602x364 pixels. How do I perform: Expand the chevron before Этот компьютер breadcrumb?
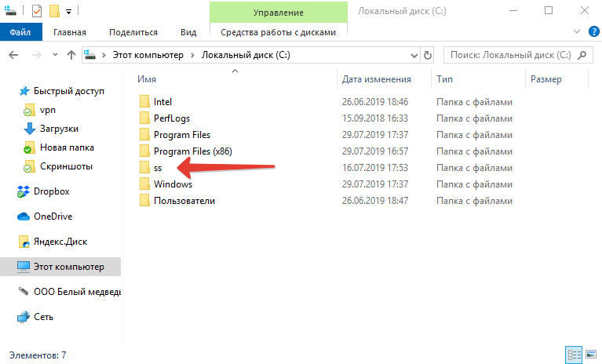[104, 55]
